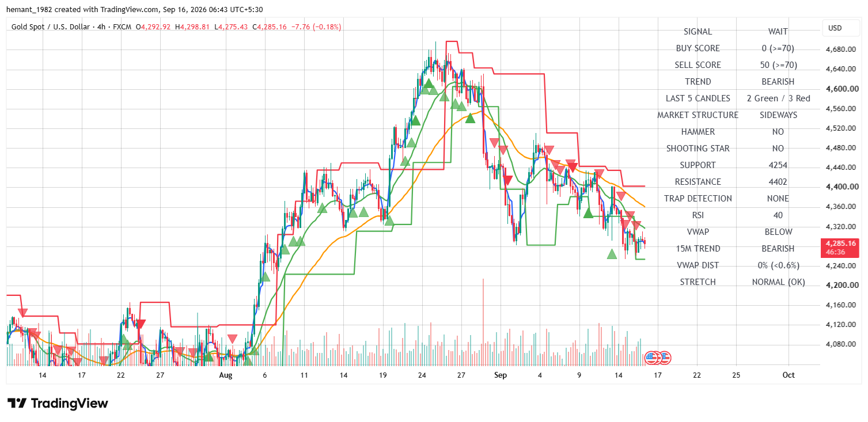
Task: Click the 4,680.00 price axis label
Action: point(840,49)
